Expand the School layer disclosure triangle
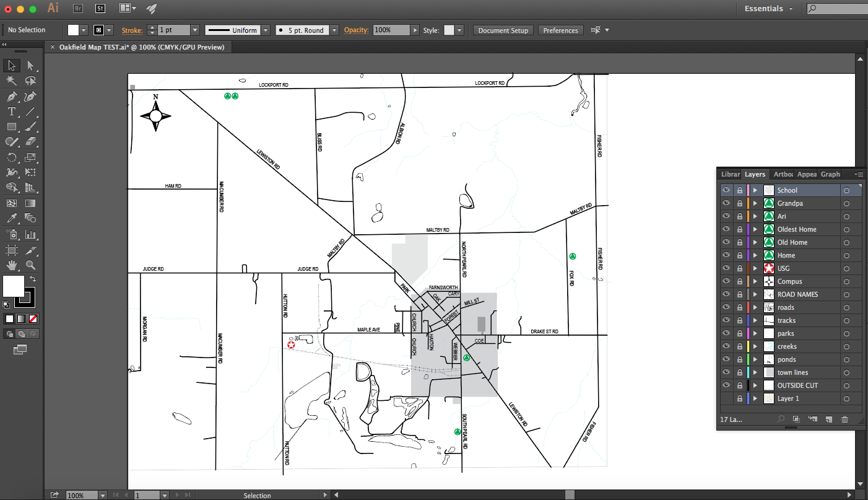868x500 pixels. point(755,190)
